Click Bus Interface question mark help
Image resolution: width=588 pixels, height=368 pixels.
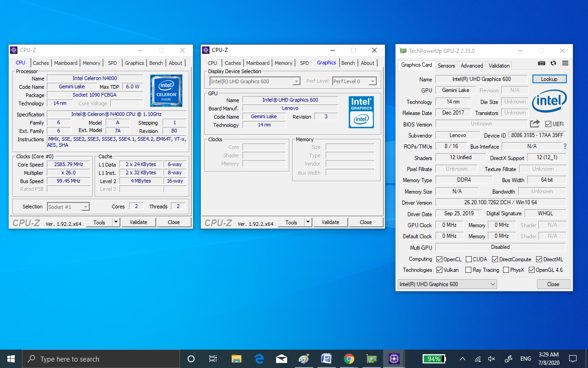click(565, 146)
